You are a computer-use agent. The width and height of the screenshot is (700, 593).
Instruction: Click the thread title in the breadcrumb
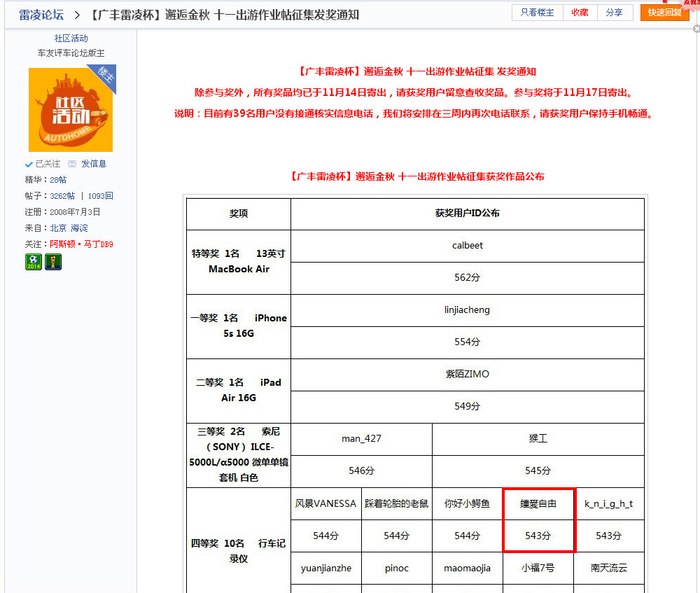(224, 15)
